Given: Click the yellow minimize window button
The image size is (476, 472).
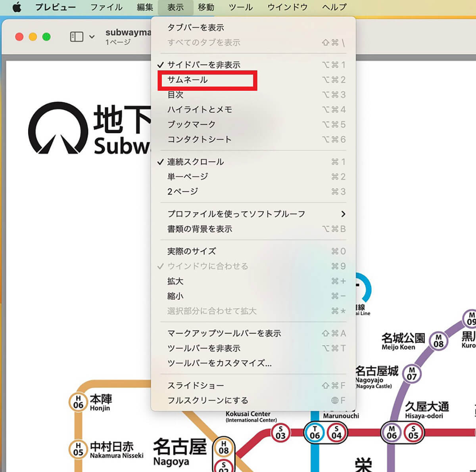Looking at the screenshot, I should coord(33,37).
